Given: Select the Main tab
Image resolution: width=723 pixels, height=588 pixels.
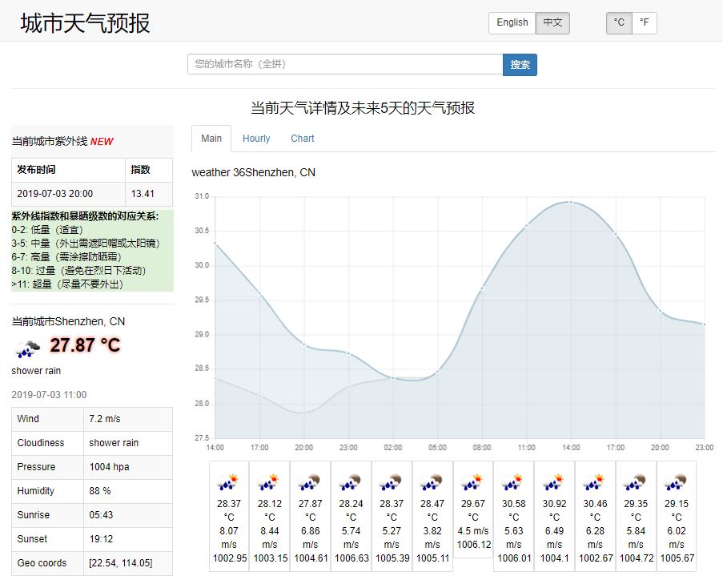Looking at the screenshot, I should click(211, 139).
